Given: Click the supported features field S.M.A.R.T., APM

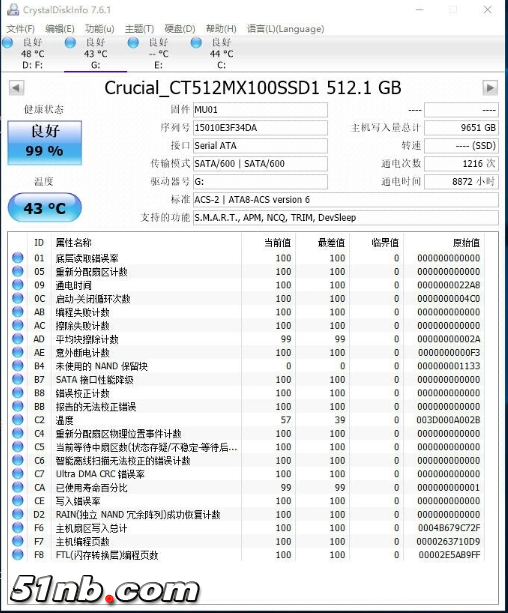Looking at the screenshot, I should pos(346,218).
